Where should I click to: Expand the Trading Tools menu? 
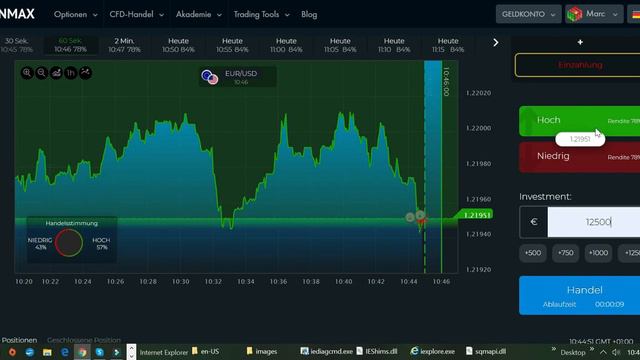click(261, 14)
